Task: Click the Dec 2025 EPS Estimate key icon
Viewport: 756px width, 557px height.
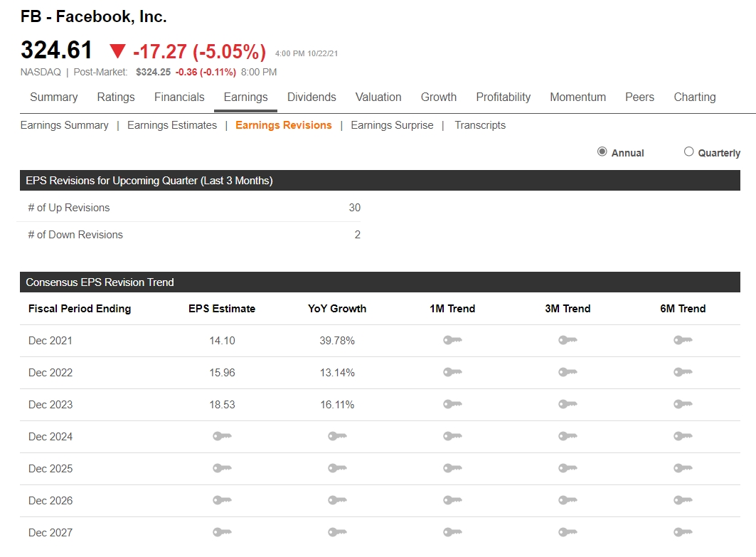Action: click(x=222, y=468)
